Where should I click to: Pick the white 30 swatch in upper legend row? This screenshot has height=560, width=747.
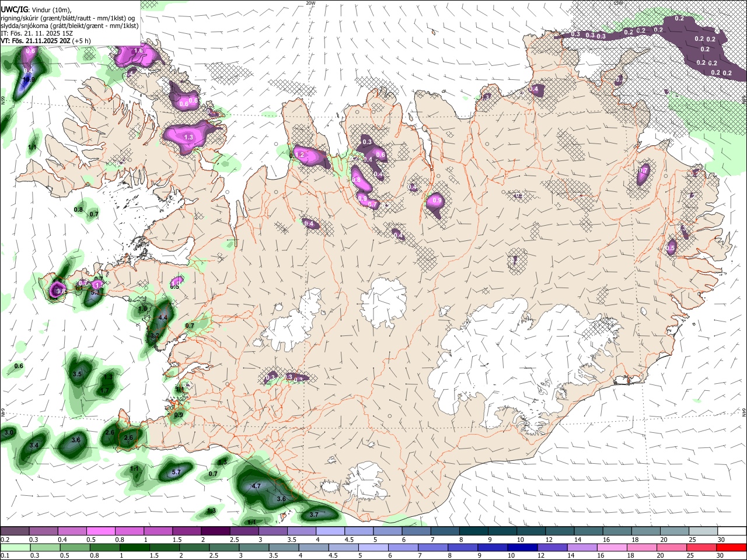pyautogui.click(x=732, y=531)
